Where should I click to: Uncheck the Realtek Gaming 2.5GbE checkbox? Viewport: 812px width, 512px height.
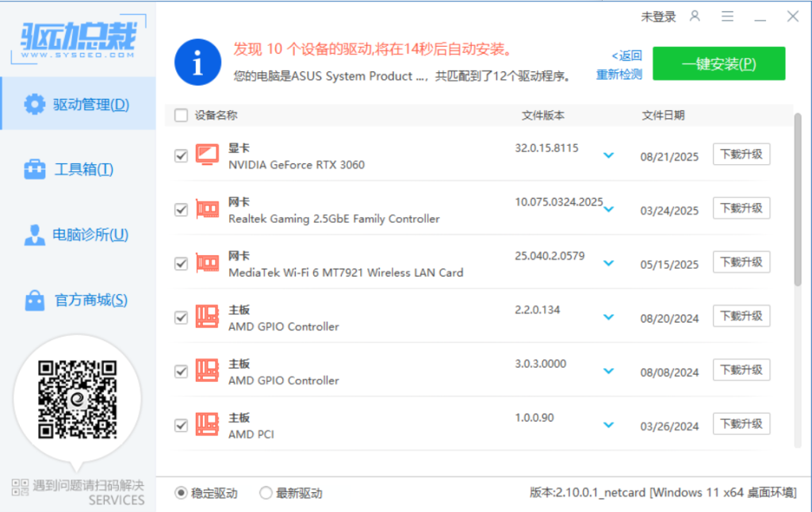pyautogui.click(x=181, y=209)
